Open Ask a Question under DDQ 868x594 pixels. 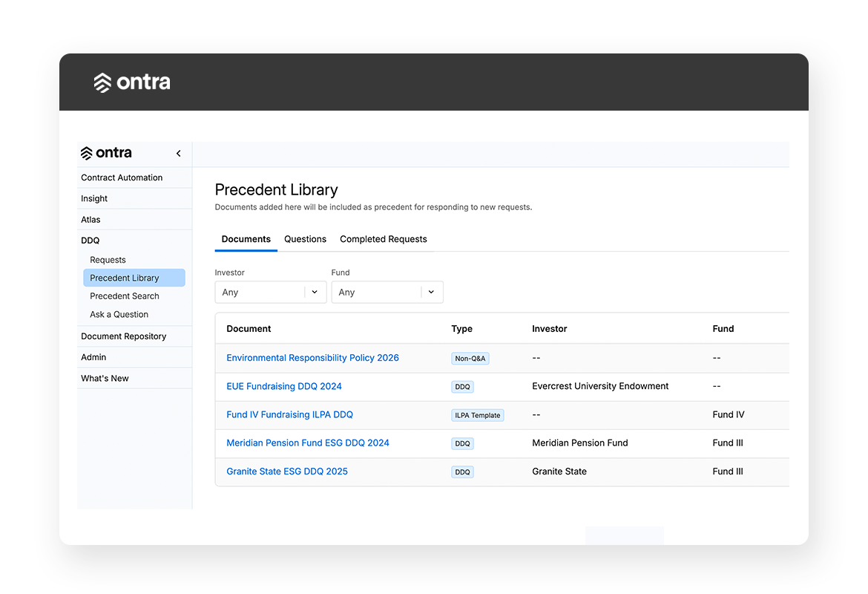[x=119, y=315]
